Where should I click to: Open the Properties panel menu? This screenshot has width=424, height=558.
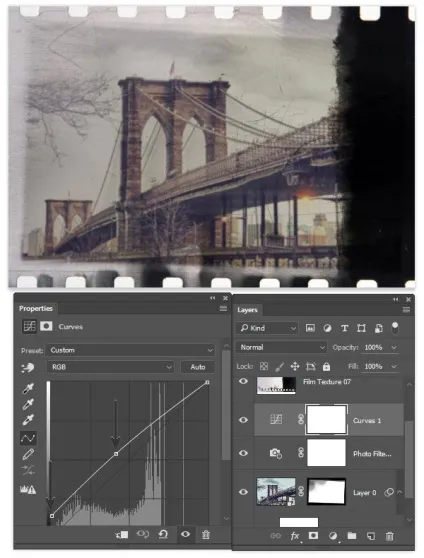pos(223,309)
